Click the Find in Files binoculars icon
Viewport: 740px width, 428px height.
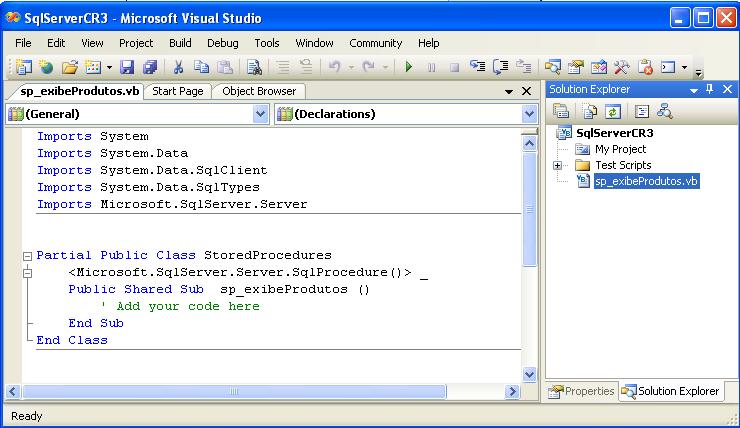point(254,67)
